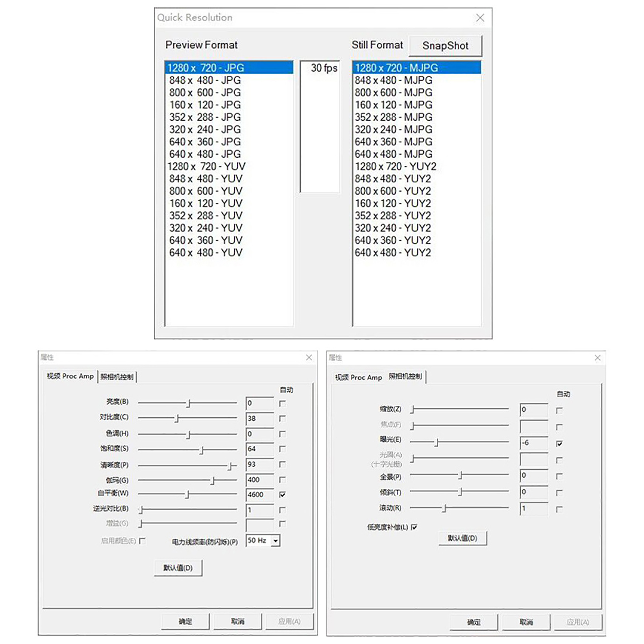
Task: Open the 电力线频率 50 Hz dropdown
Action: pyautogui.click(x=276, y=541)
